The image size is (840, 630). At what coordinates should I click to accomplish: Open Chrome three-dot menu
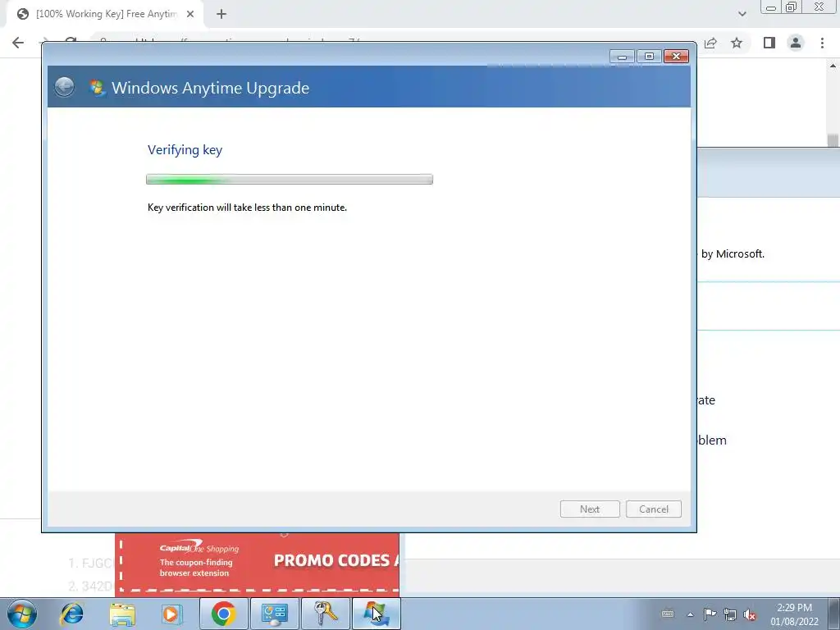click(x=822, y=43)
